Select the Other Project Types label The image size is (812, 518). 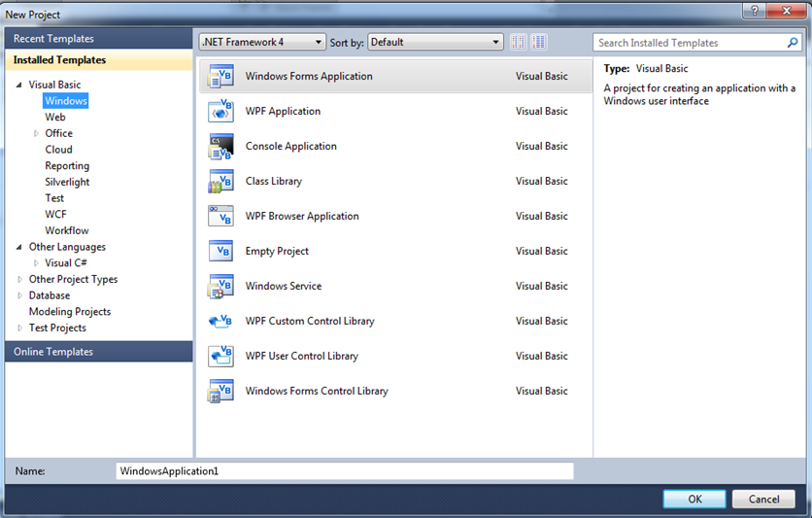tap(73, 279)
